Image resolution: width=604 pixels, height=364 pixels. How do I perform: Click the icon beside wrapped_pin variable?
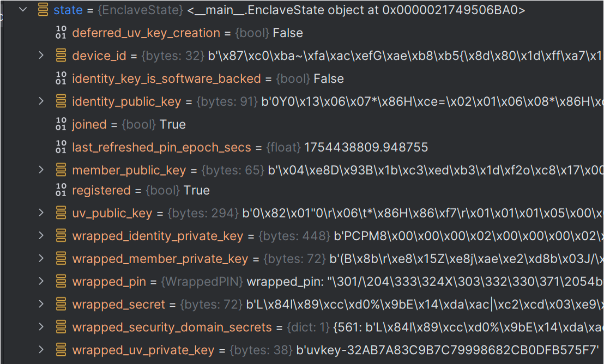click(x=61, y=282)
